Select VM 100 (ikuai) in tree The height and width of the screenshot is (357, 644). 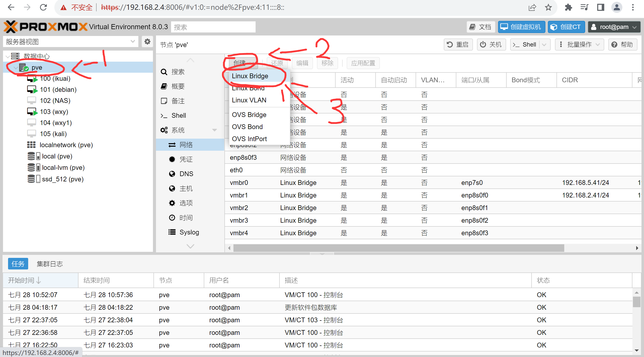[55, 78]
